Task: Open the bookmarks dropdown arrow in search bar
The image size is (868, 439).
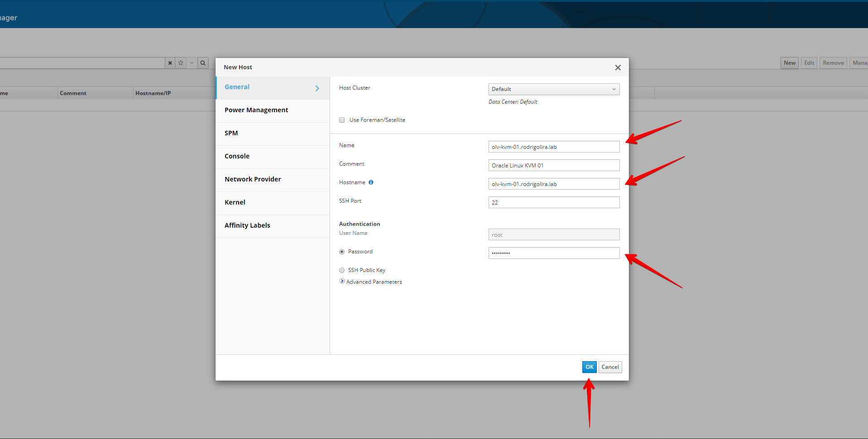Action: pyautogui.click(x=192, y=63)
